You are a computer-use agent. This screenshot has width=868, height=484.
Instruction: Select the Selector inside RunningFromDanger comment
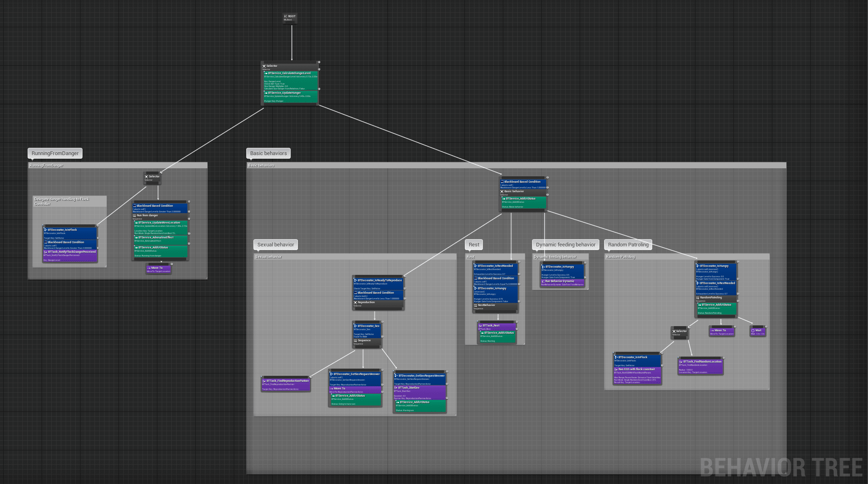[x=153, y=178]
